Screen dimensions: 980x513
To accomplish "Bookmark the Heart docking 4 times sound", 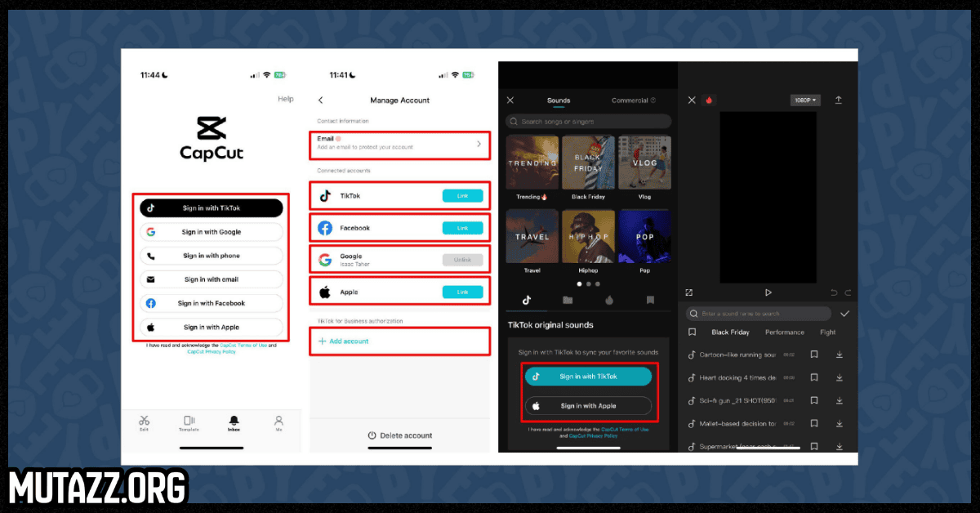I will pos(813,377).
